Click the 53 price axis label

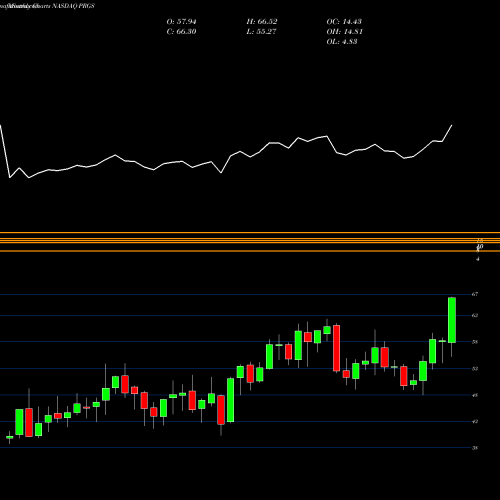click(475, 369)
